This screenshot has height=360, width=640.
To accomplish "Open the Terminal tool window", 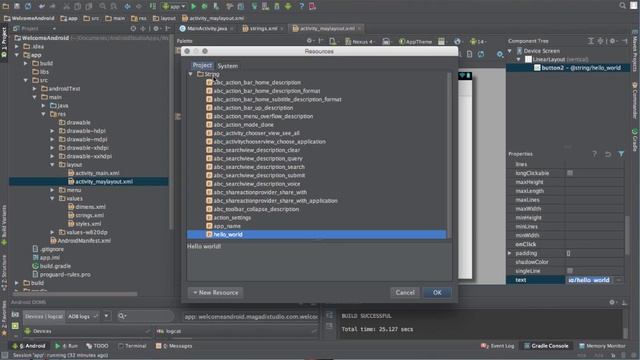I will pos(132,346).
